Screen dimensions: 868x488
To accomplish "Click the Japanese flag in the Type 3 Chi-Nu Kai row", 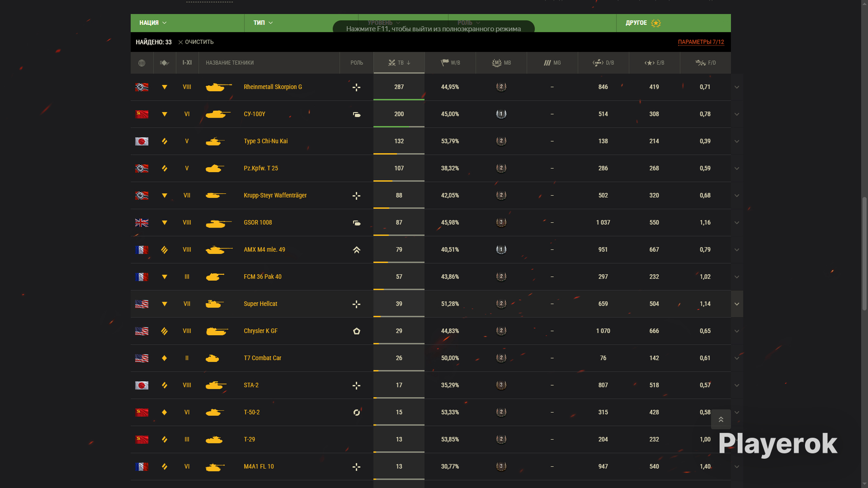I will (142, 142).
